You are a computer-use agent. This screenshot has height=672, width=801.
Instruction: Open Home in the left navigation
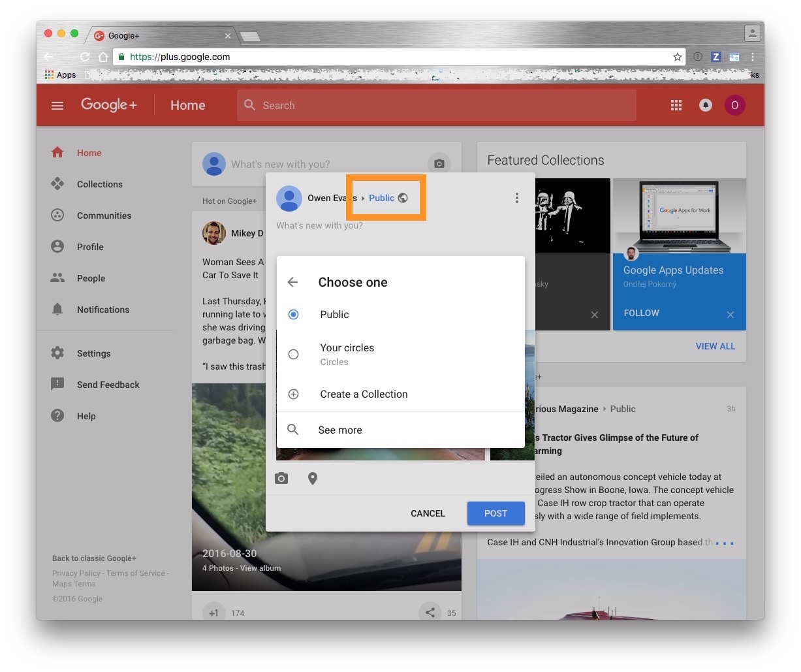[89, 153]
